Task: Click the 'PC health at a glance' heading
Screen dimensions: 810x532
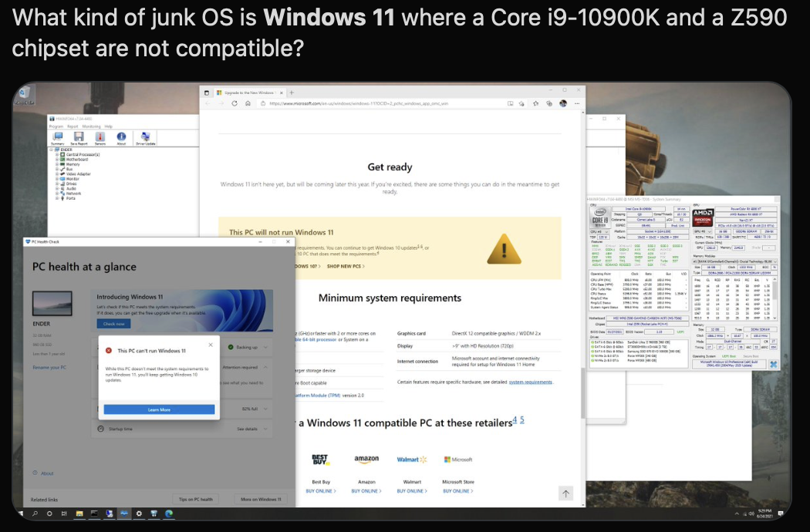Action: pyautogui.click(x=84, y=267)
